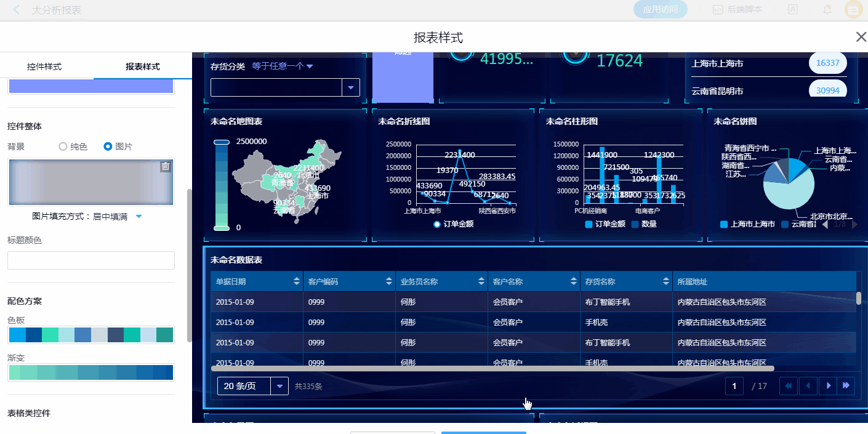Go to the next table page
The image size is (868, 434).
click(x=829, y=386)
